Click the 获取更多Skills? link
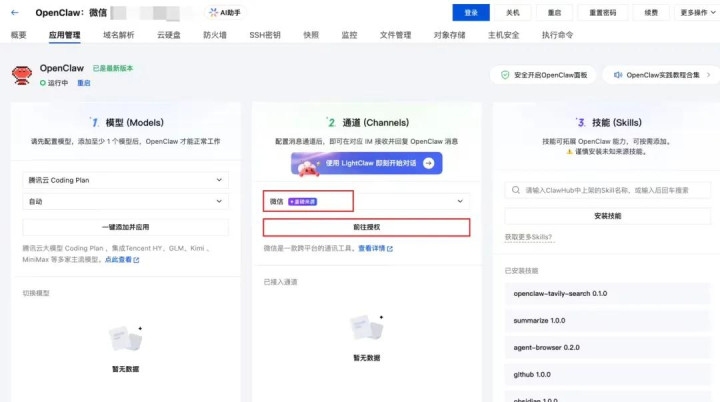Screen dimensions: 720x402 (x=528, y=237)
